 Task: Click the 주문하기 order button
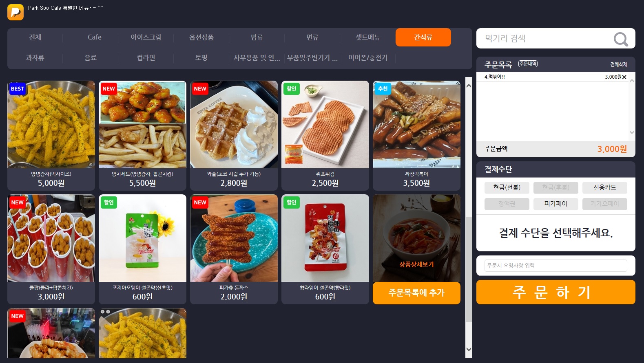coord(556,292)
